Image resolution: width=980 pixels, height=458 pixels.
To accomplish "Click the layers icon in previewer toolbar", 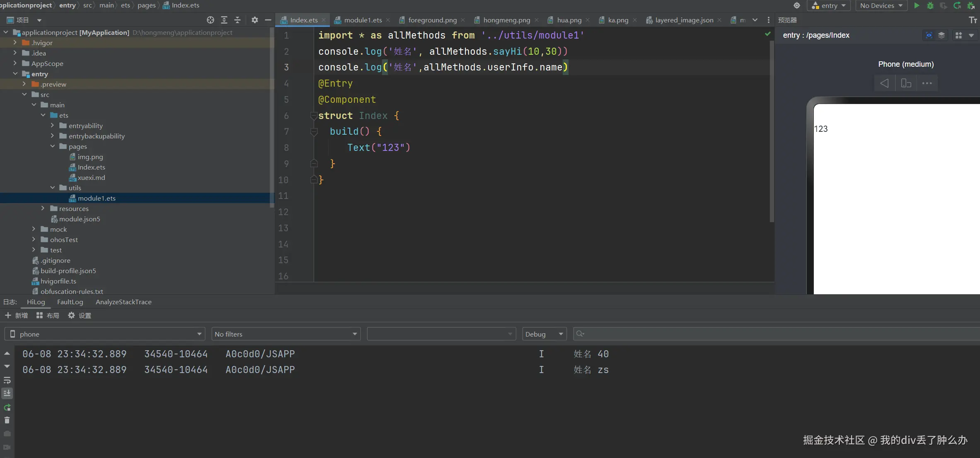I will tap(941, 35).
